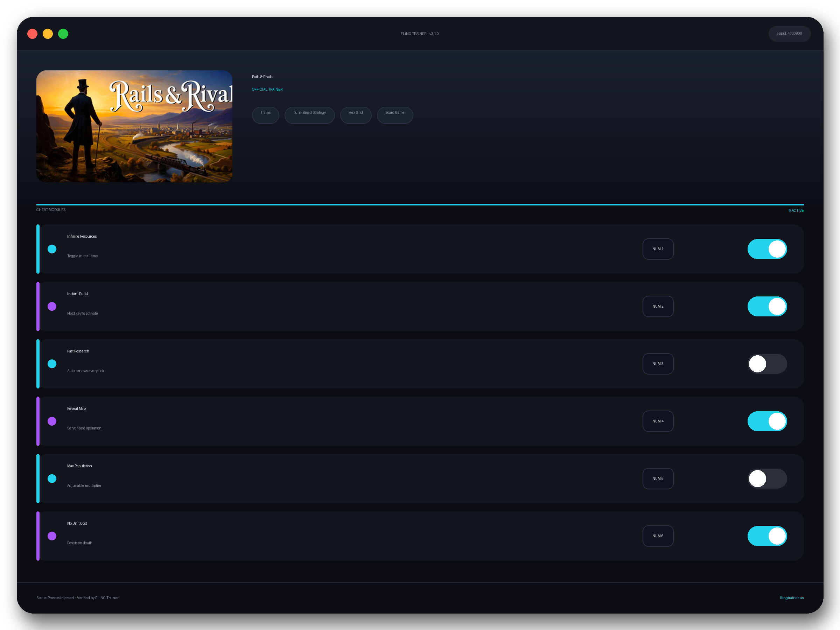Click the purple dot beside Reveal Map

pos(52,421)
